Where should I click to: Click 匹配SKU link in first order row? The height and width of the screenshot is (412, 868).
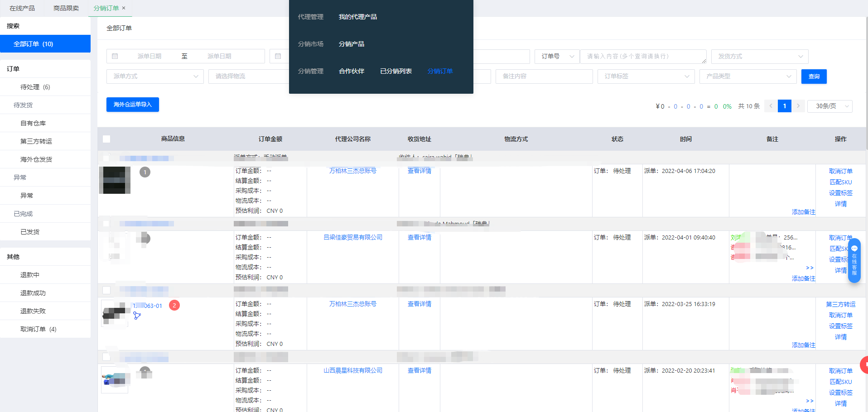(841, 182)
